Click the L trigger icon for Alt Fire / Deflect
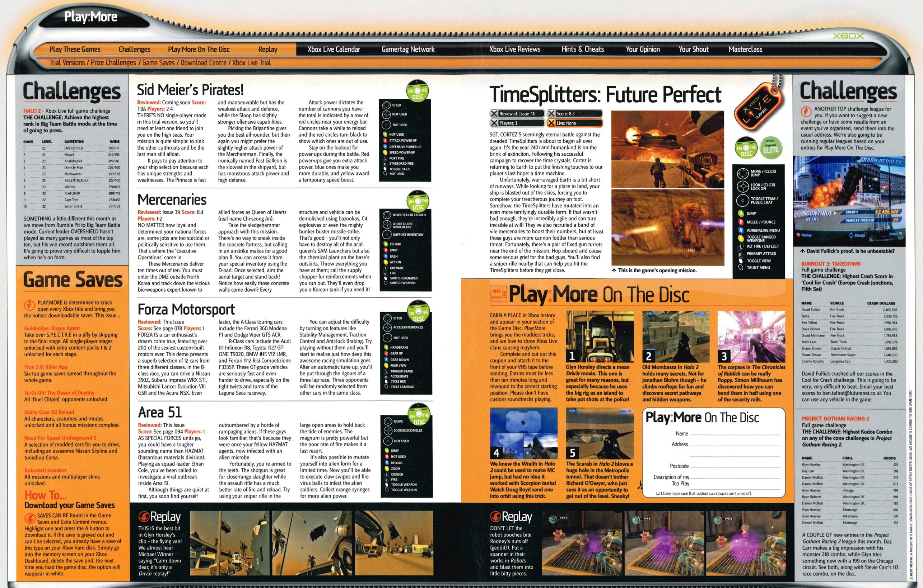 pos(741,246)
